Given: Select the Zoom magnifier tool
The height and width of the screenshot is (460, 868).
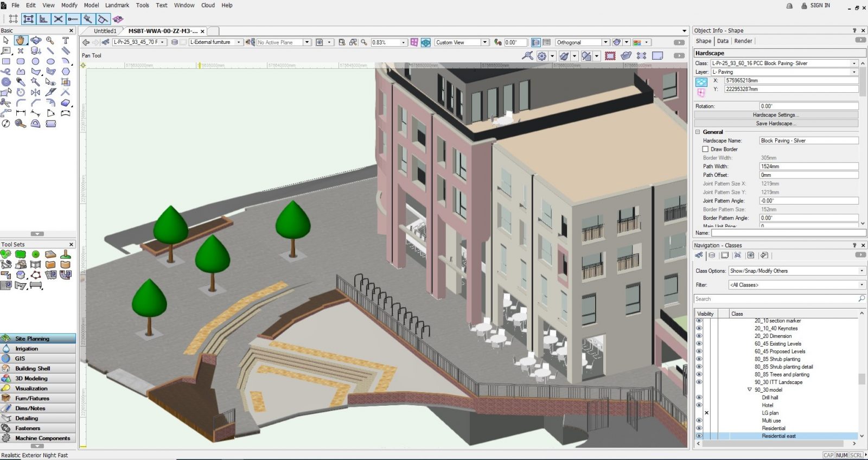Looking at the screenshot, I should click(50, 41).
